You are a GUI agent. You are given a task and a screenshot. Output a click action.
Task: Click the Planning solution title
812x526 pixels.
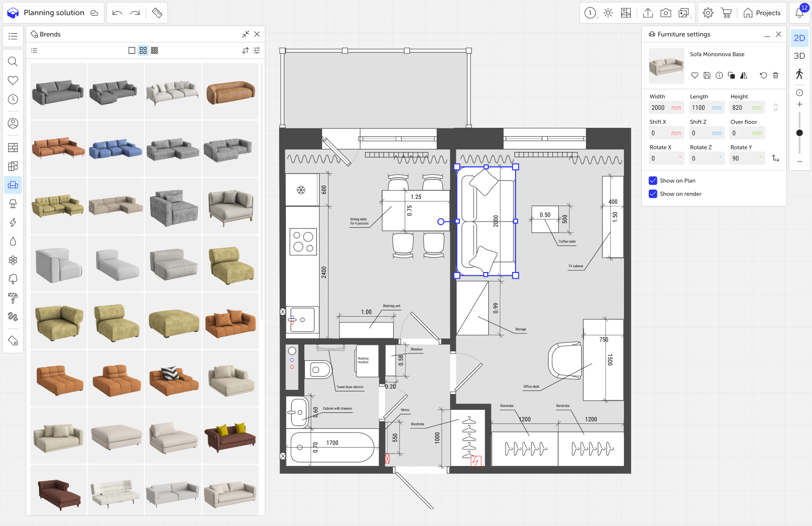point(54,13)
